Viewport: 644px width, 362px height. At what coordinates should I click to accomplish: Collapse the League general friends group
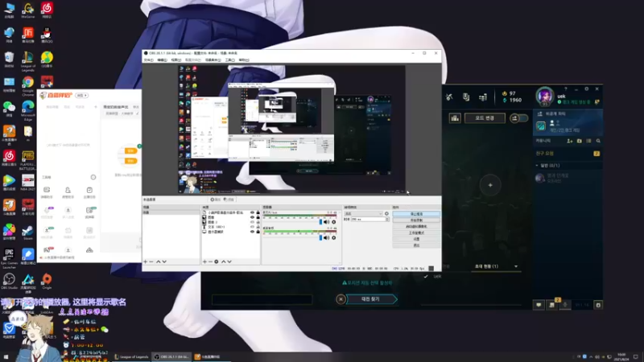click(x=537, y=166)
